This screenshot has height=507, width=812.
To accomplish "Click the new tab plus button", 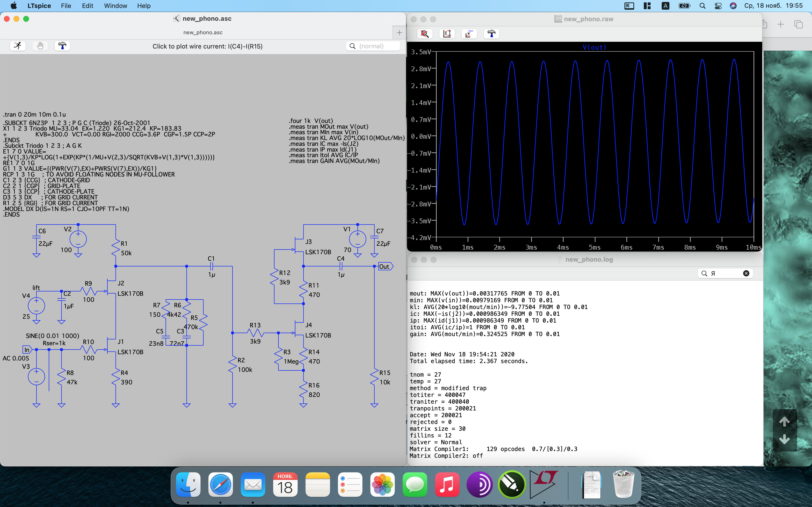I will point(399,33).
